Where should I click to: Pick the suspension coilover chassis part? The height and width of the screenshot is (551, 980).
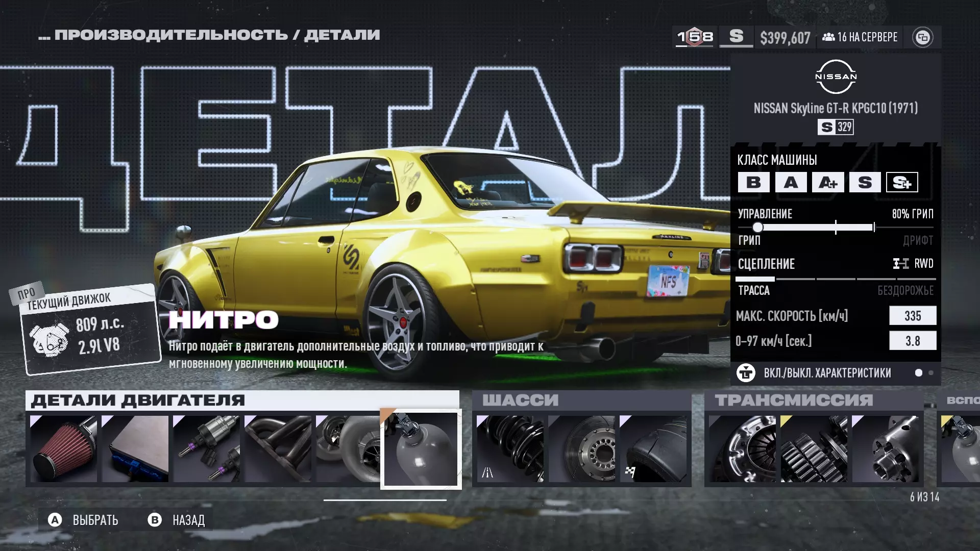pyautogui.click(x=510, y=448)
